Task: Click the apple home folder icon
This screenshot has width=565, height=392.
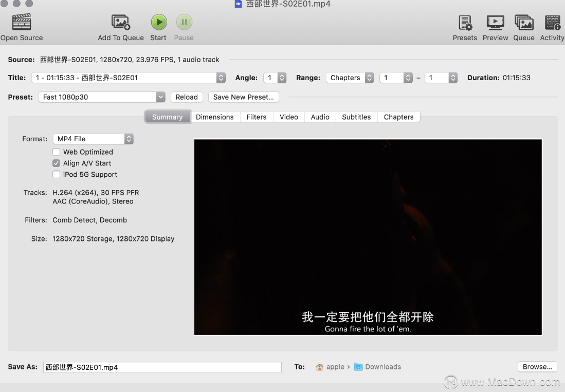Action: pos(319,367)
